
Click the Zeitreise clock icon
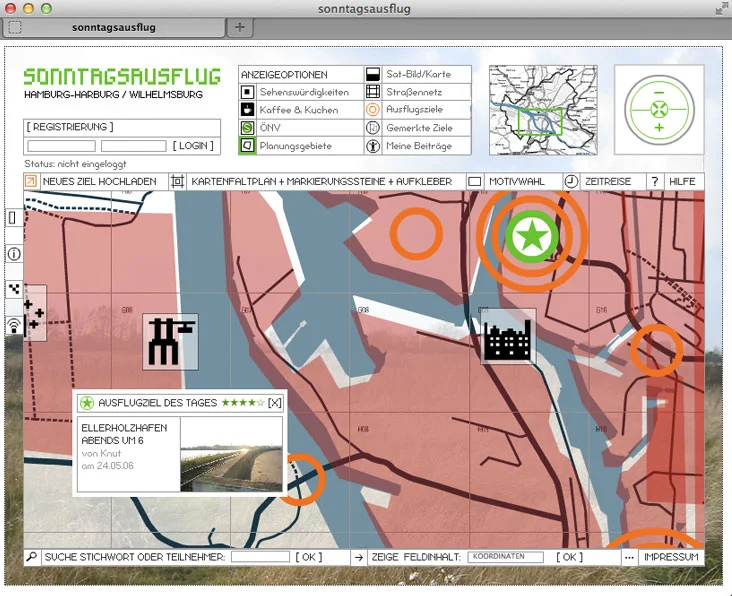(x=571, y=181)
